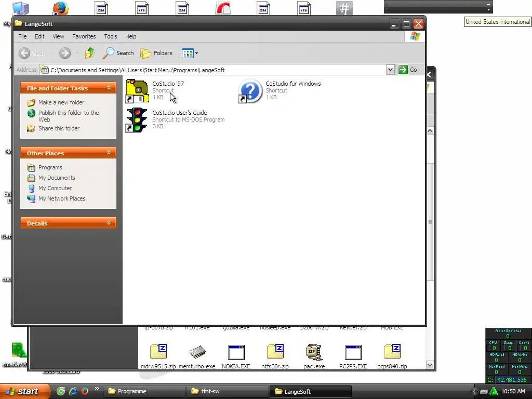This screenshot has width=532, height=399.
Task: Select the CoStudio User's Guide traffic light icon
Action: coord(137,120)
